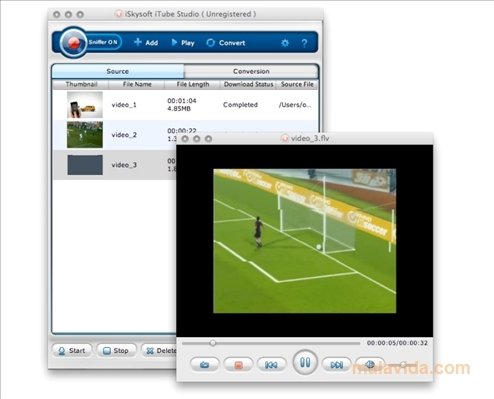The width and height of the screenshot is (494, 399).
Task: Click the Delete button
Action: 159,351
